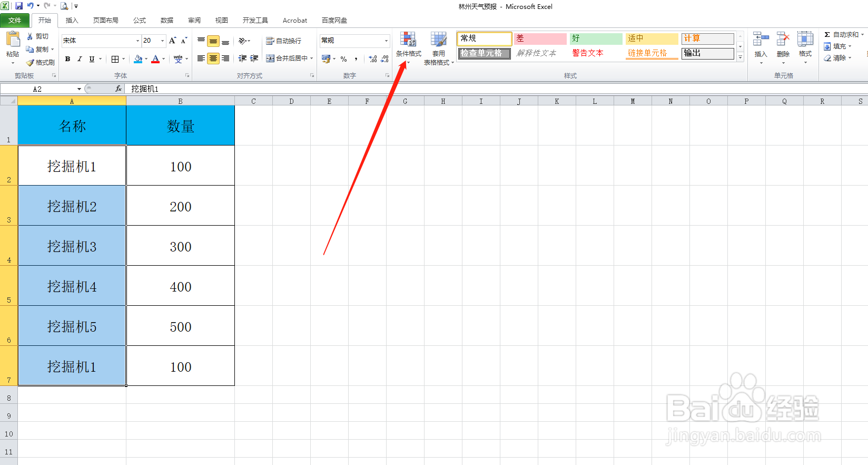Click the formula bar containing 挖掘机1
The height and width of the screenshot is (465, 868).
[x=495, y=89]
